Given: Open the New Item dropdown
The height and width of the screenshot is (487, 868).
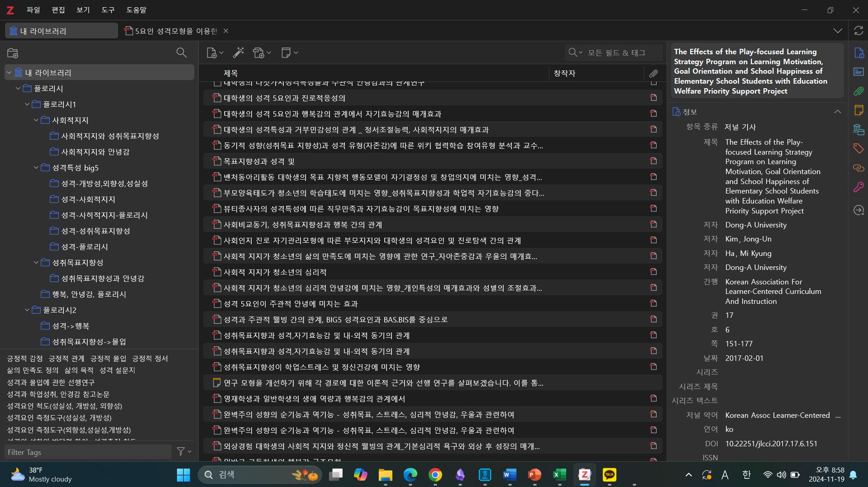Looking at the screenshot, I should (x=215, y=53).
